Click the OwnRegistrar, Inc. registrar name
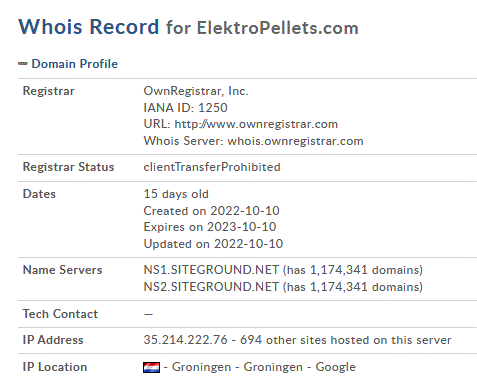Screen dimensions: 477x380 coord(196,91)
